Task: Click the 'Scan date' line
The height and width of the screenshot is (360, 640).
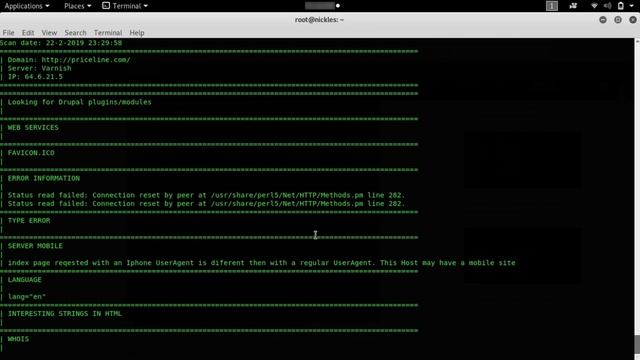Action: pyautogui.click(x=61, y=43)
